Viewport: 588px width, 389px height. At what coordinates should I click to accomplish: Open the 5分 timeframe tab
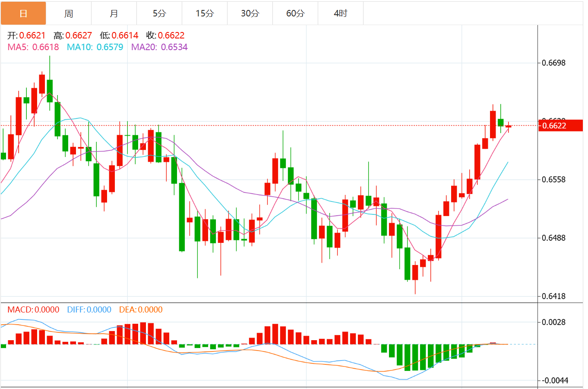[x=159, y=13]
